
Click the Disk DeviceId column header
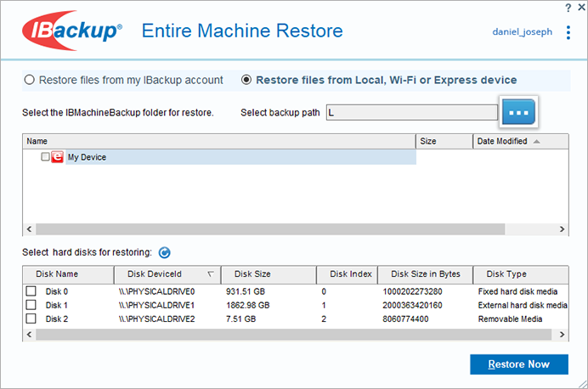(x=167, y=274)
